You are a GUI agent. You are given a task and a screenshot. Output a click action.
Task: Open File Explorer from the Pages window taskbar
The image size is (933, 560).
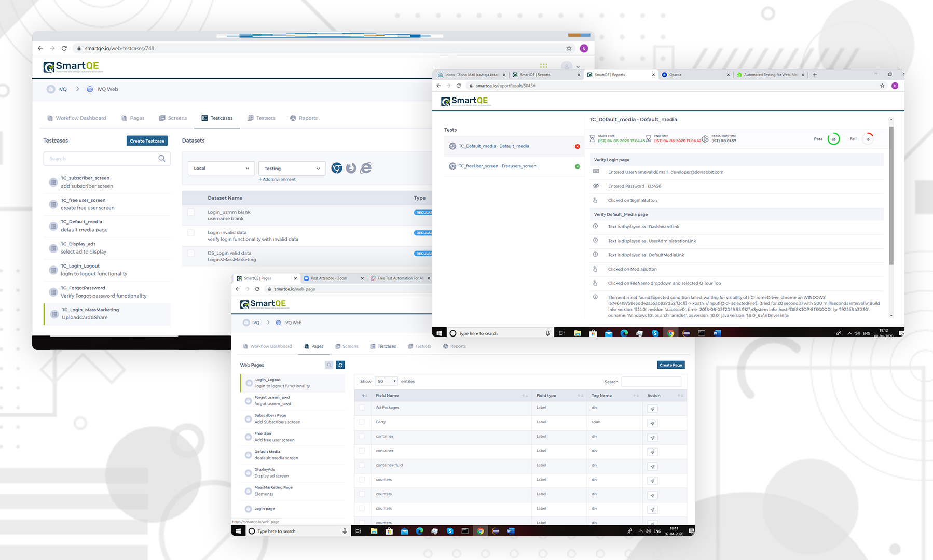(x=374, y=531)
